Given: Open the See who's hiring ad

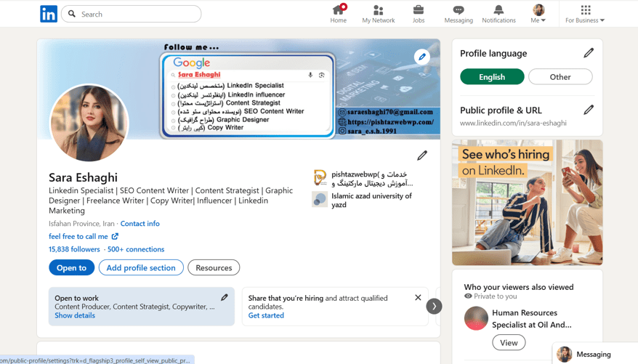Looking at the screenshot, I should coord(527,203).
